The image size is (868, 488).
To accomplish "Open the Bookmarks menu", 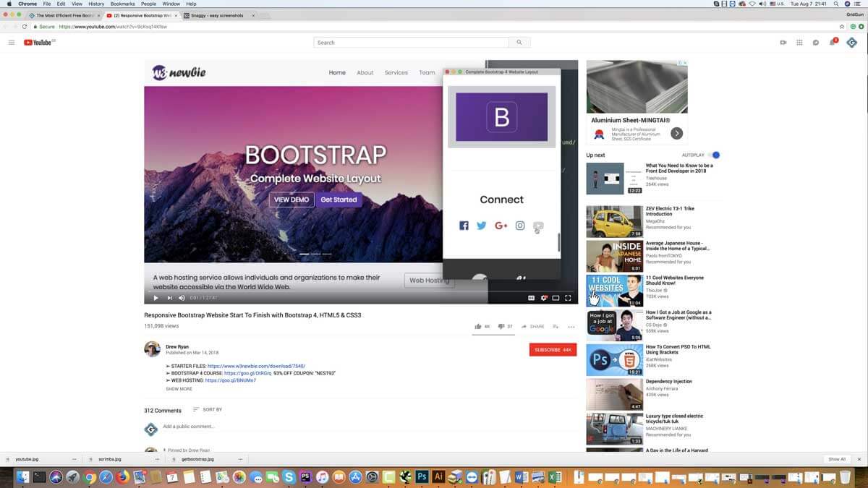I will point(123,4).
